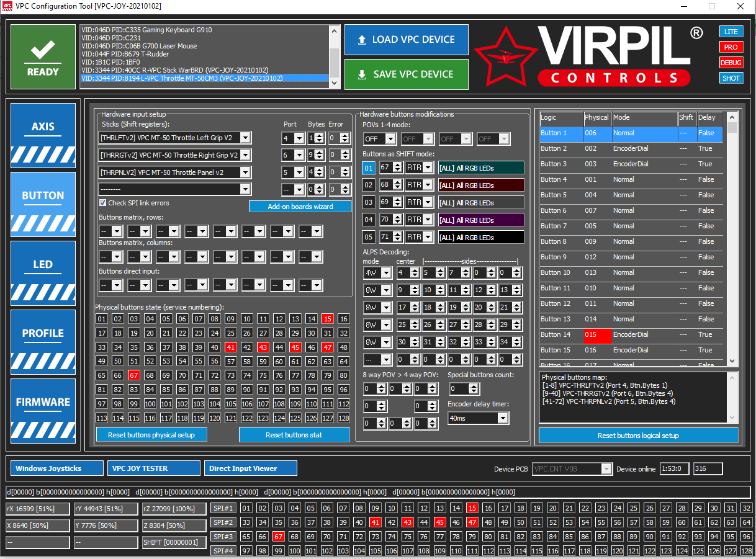Click logical button table scrollbar down arrow
This screenshot has width=756, height=559.
point(732,361)
